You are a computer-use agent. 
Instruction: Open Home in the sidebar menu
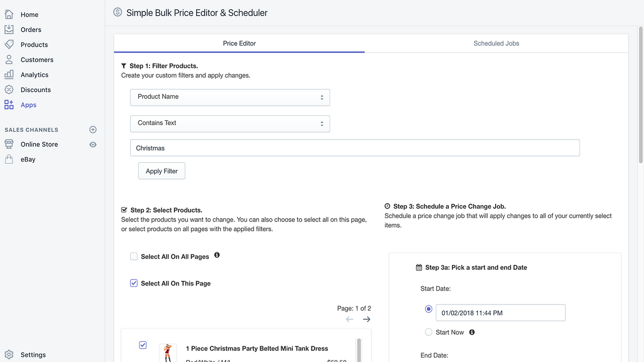(x=29, y=15)
